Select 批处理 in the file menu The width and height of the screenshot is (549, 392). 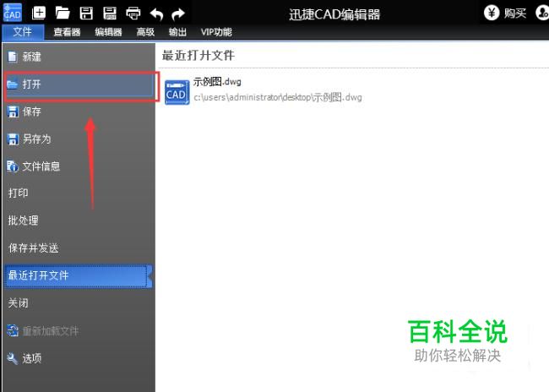[x=79, y=220]
